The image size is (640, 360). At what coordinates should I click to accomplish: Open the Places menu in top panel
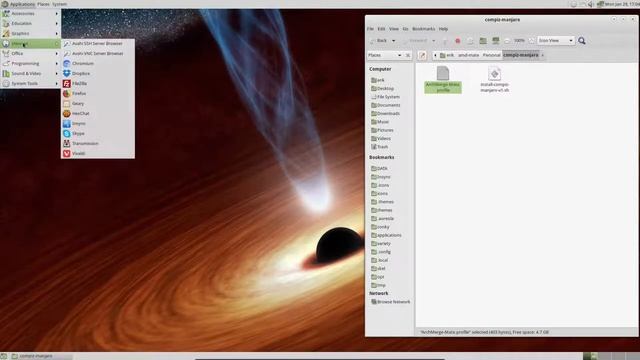click(x=43, y=4)
